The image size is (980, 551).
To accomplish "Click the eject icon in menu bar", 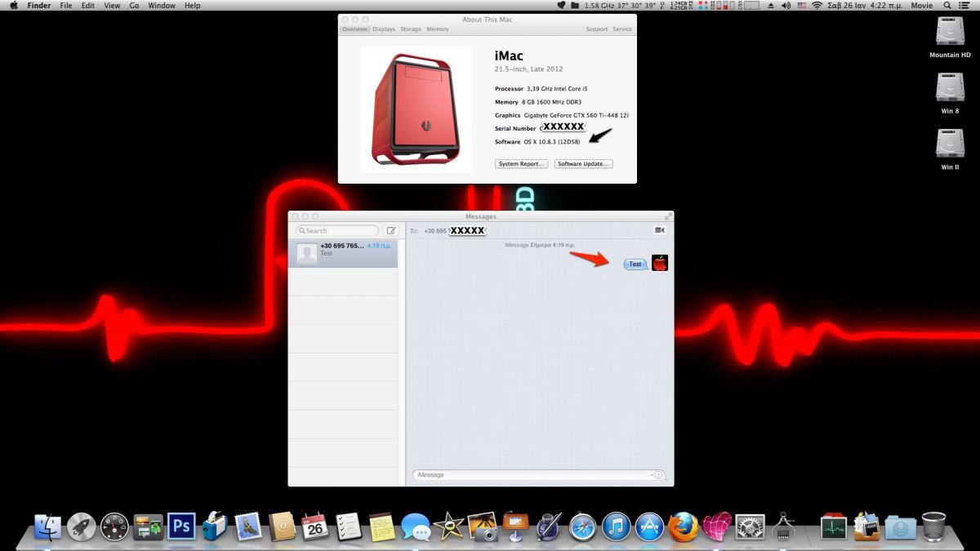I will tap(771, 5).
